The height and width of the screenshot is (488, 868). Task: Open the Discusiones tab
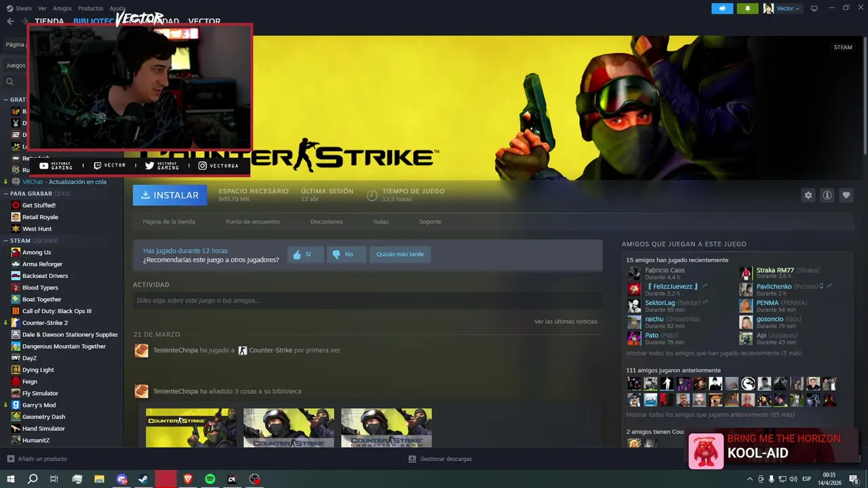click(x=326, y=222)
